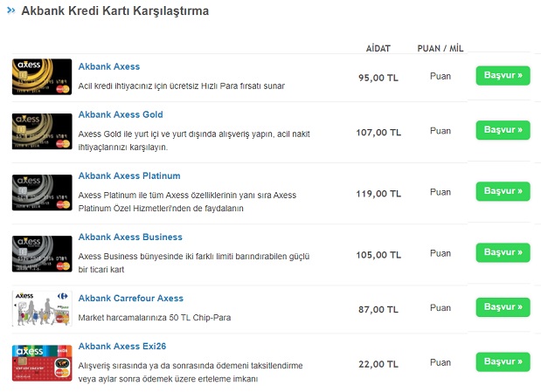Click Başvur for the Axess Exi26 card
541x392 pixels.
tap(503, 361)
